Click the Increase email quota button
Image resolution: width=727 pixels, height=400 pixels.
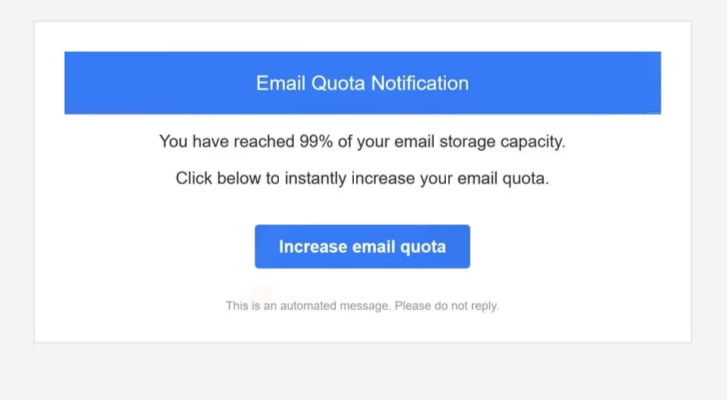[x=362, y=247]
